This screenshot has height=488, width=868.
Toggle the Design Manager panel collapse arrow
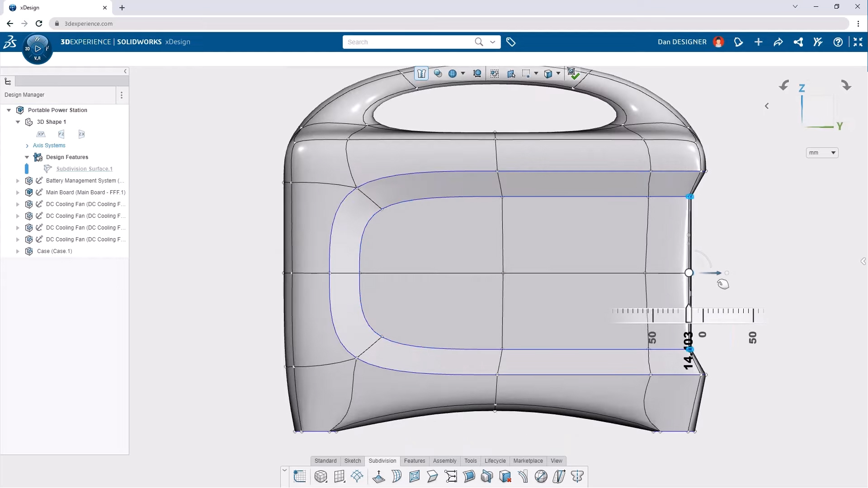click(125, 71)
